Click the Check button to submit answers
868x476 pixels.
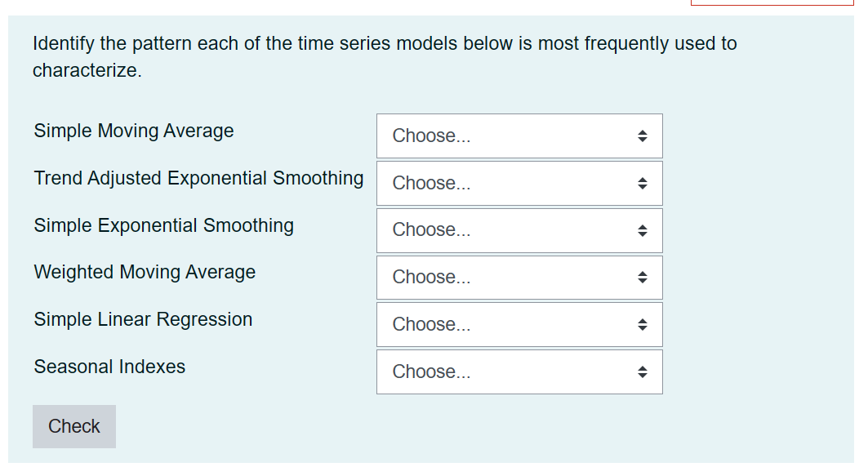[x=74, y=426]
